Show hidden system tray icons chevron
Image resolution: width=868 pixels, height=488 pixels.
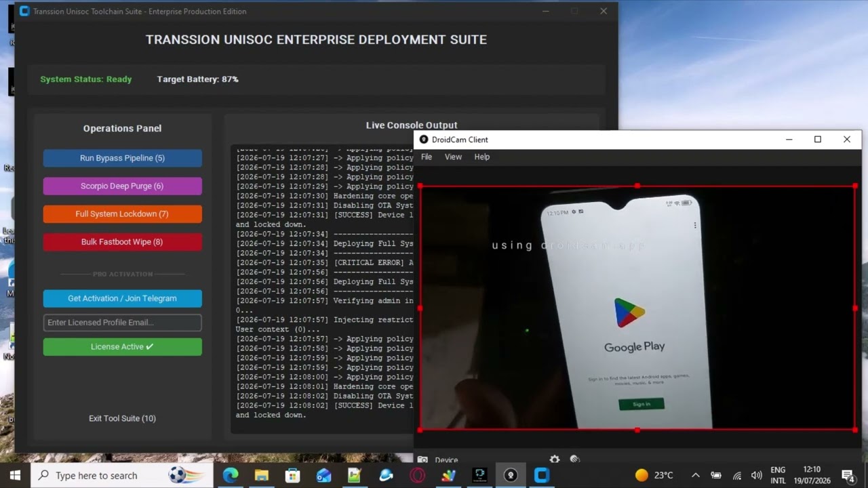tap(695, 475)
